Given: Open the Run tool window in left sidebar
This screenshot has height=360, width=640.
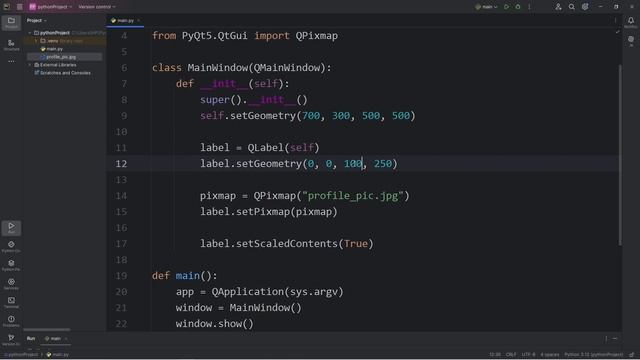Looking at the screenshot, I should point(11,228).
